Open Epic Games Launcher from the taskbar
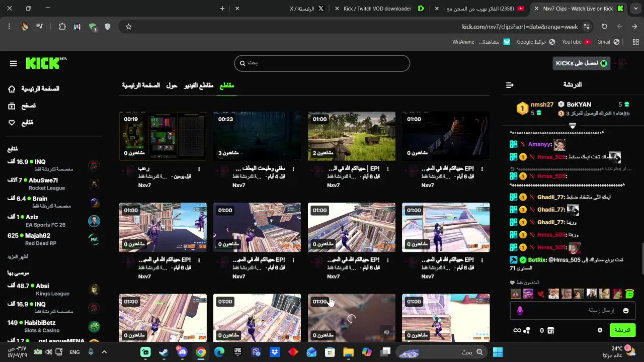 point(237,352)
